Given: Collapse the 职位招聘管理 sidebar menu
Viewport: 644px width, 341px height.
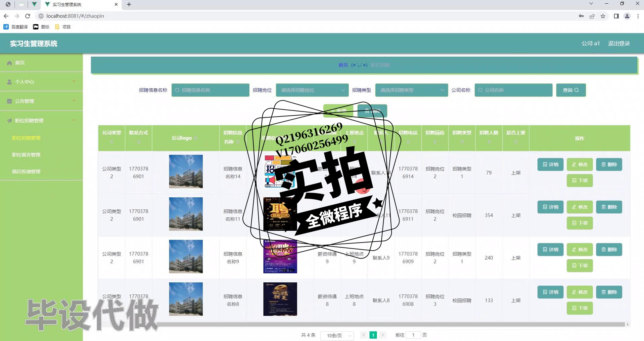Looking at the screenshot, I should [41, 121].
